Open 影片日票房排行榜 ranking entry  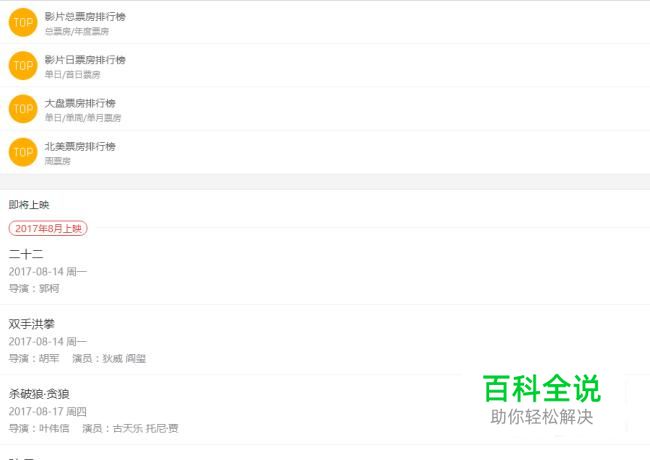coord(325,65)
